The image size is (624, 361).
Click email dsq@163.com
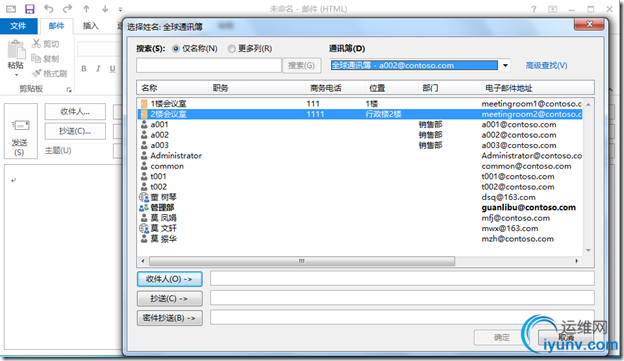(508, 197)
